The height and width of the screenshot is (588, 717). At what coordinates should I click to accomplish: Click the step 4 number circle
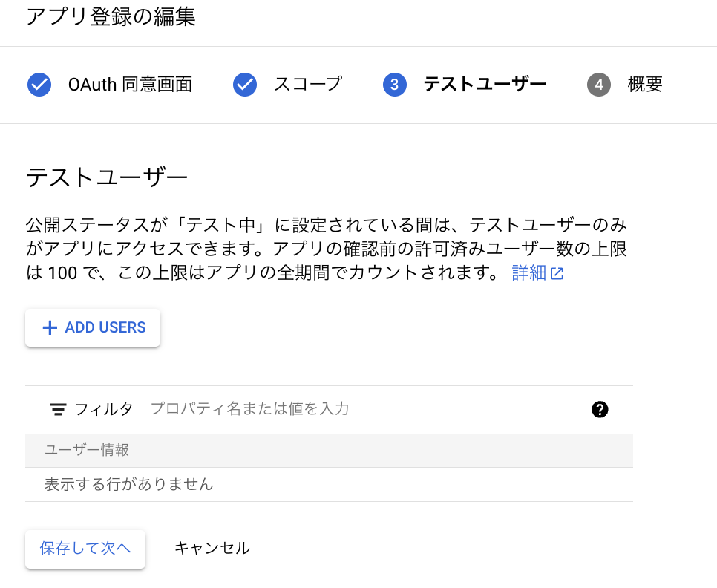coord(599,85)
